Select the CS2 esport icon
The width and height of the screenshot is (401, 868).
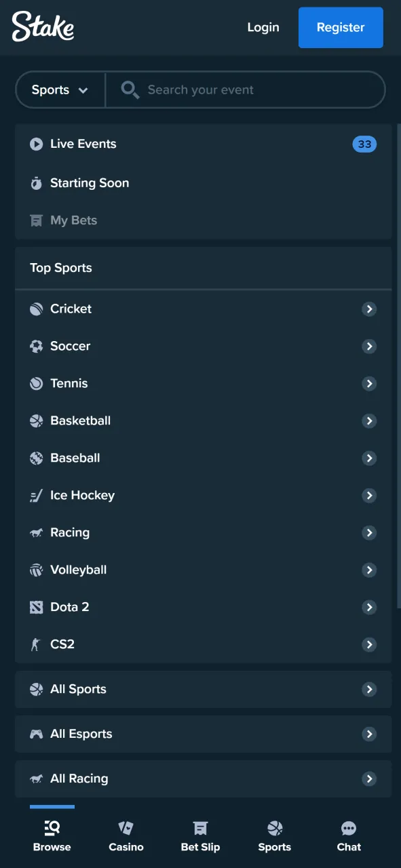coord(37,644)
